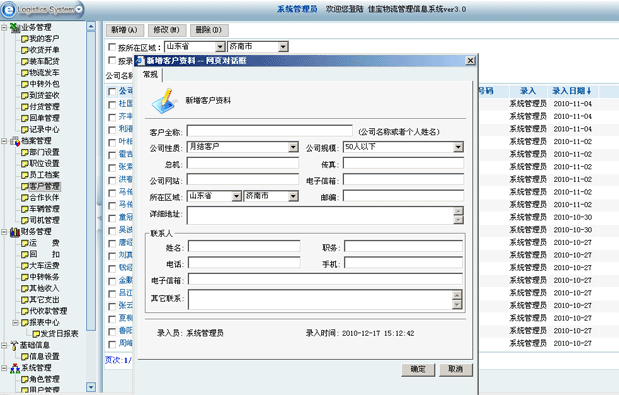Check the row checkbox beside 洪毒
The image size is (619, 395).
[112, 180]
